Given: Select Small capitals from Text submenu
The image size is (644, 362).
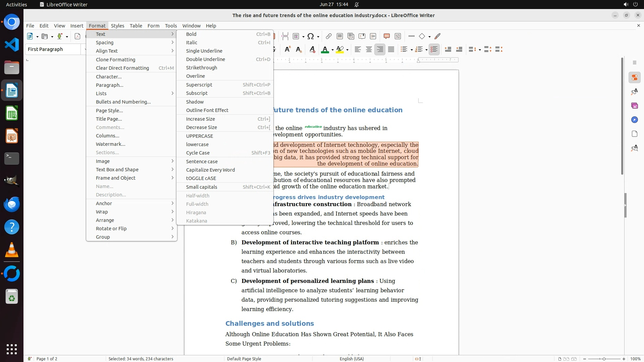Looking at the screenshot, I should (x=202, y=187).
